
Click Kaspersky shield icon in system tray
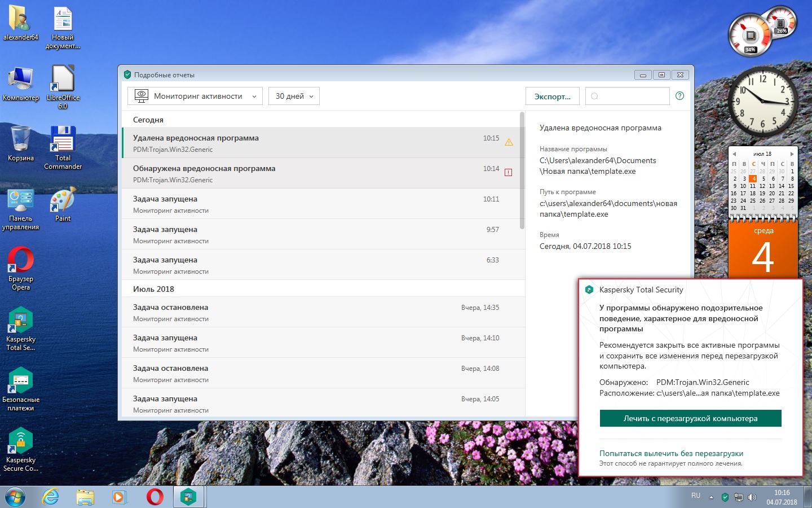point(725,497)
